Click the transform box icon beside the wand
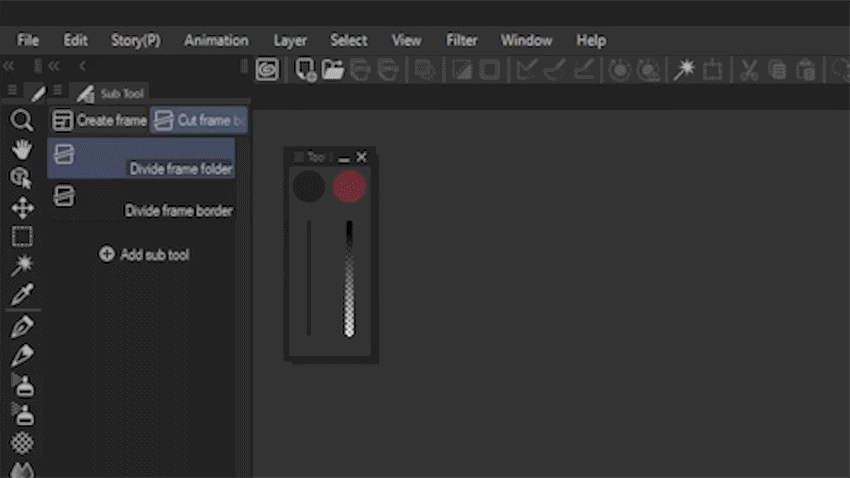 712,70
